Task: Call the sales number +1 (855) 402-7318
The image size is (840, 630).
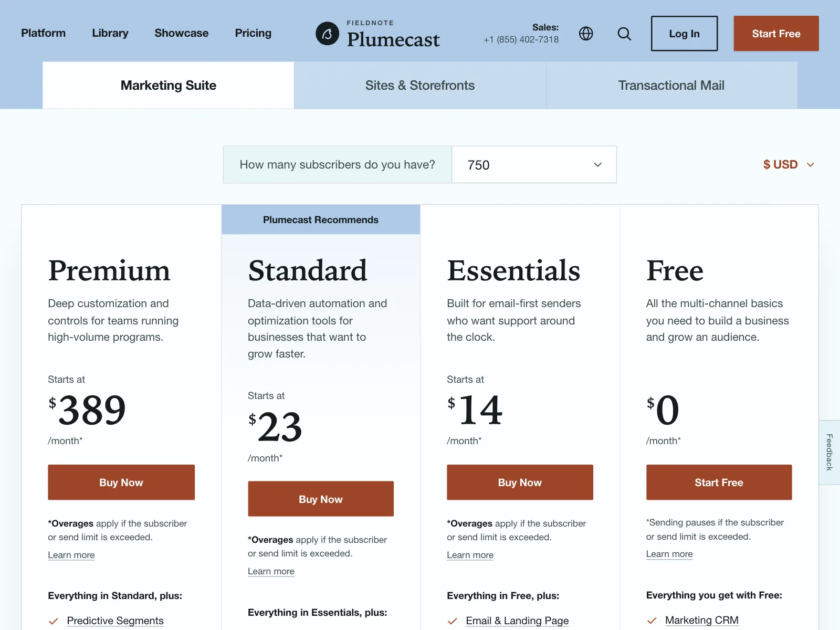Action: [521, 39]
